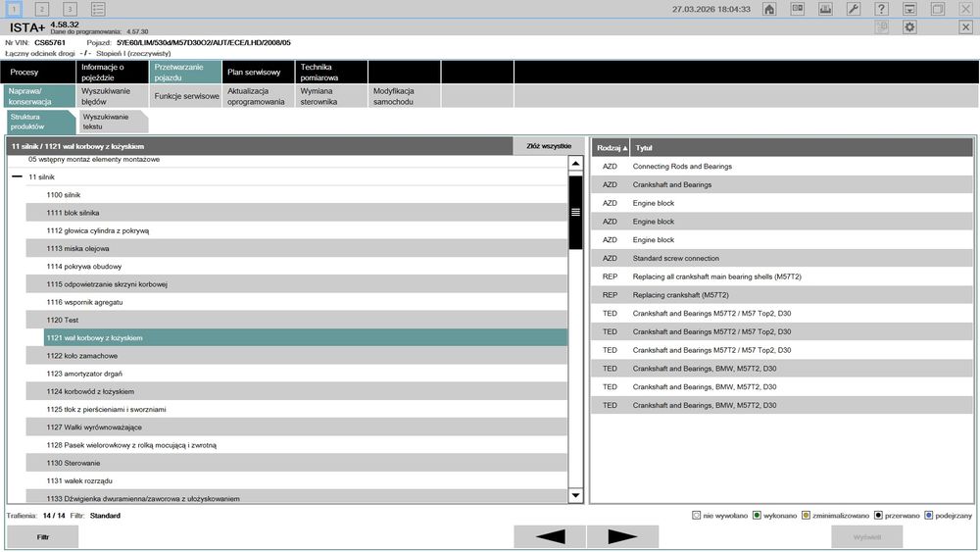The width and height of the screenshot is (980, 552).
Task: Click the Tytuł column header
Action: coord(802,147)
